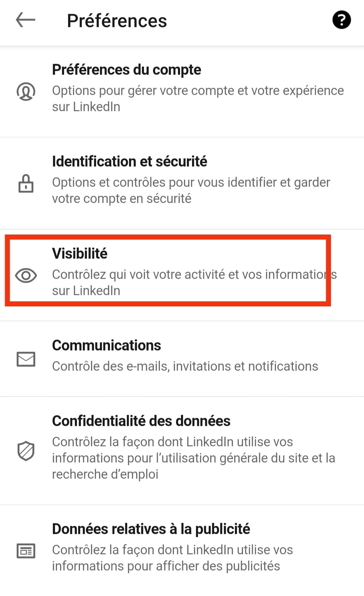Click the eye icon beside Visibilité
The width and height of the screenshot is (364, 596).
[x=26, y=276]
